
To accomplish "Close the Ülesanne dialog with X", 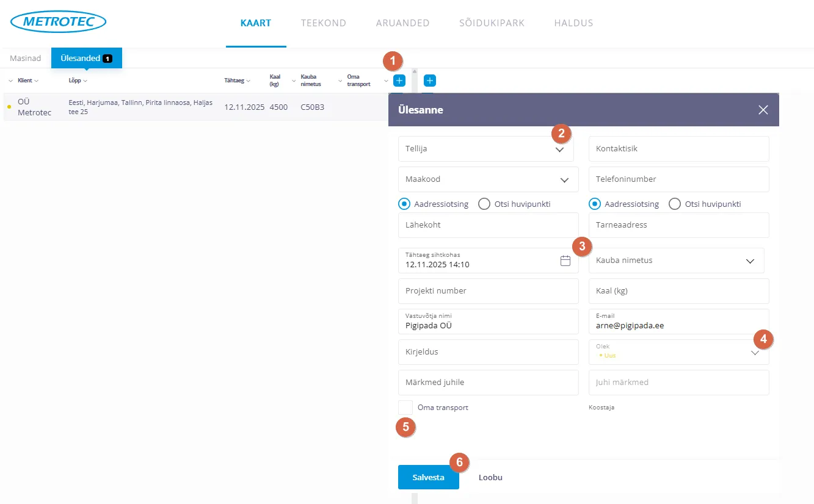I will 763,110.
